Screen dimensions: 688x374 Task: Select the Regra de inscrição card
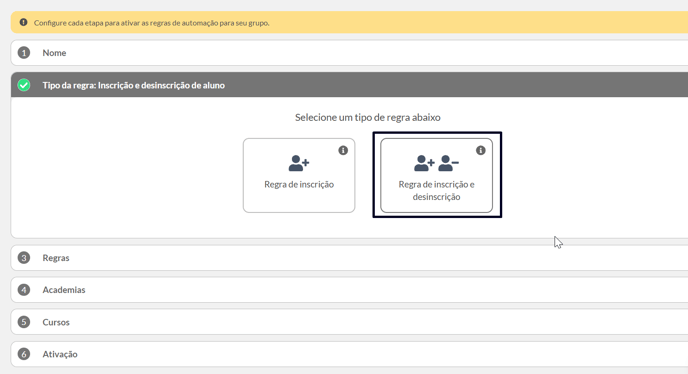click(299, 176)
